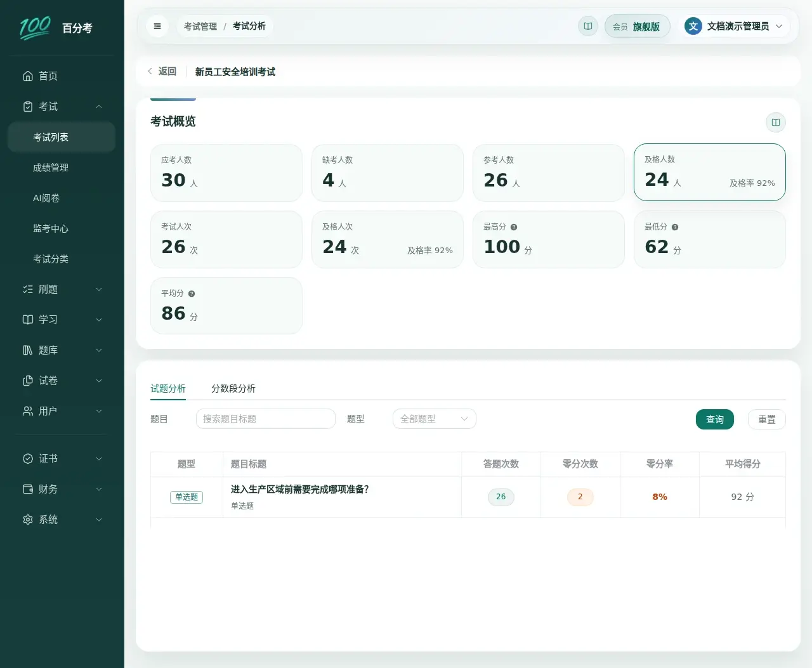Click the 查询 search button
This screenshot has height=668, width=812.
[715, 419]
